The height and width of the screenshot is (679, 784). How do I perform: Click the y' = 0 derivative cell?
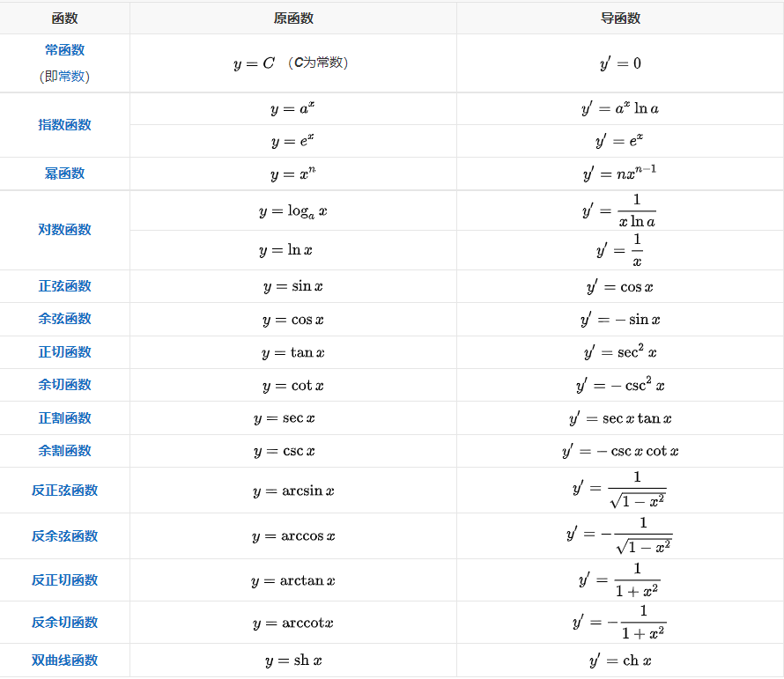pos(620,63)
